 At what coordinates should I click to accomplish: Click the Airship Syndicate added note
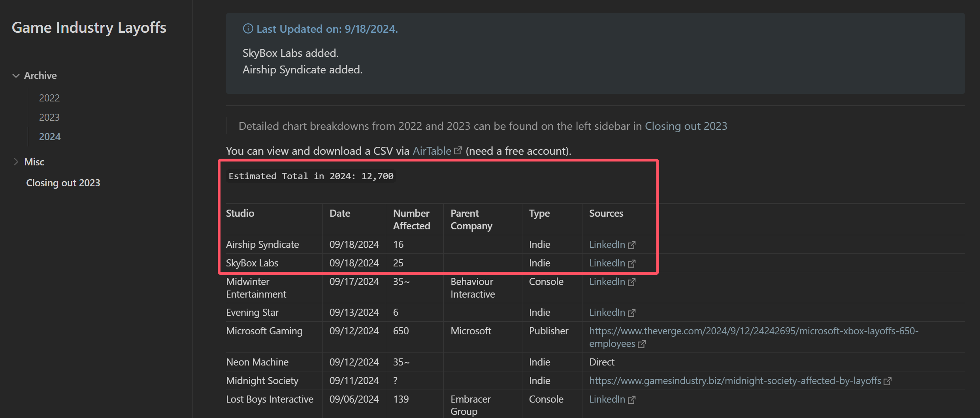click(x=302, y=69)
